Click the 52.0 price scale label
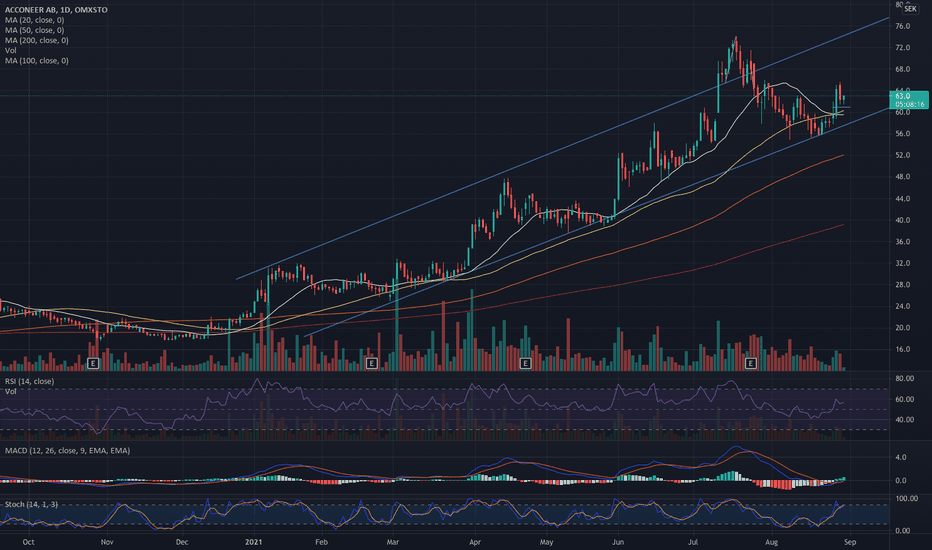The width and height of the screenshot is (932, 550). (x=902, y=155)
